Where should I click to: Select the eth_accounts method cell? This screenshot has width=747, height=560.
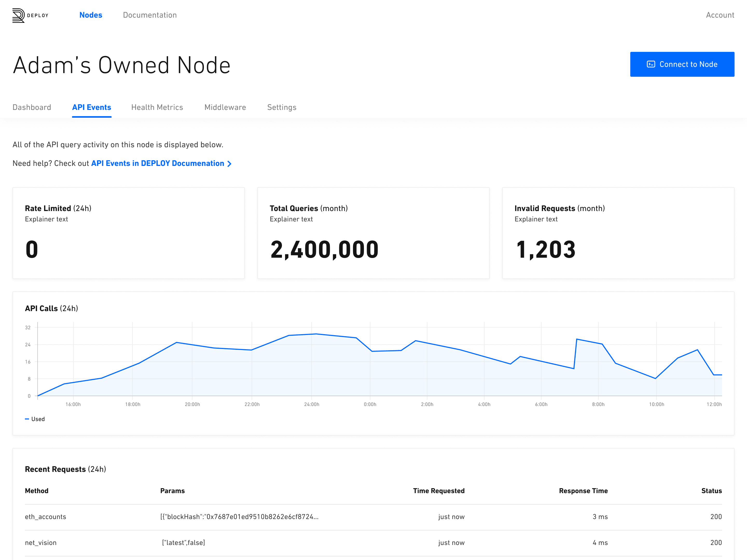[x=46, y=517]
